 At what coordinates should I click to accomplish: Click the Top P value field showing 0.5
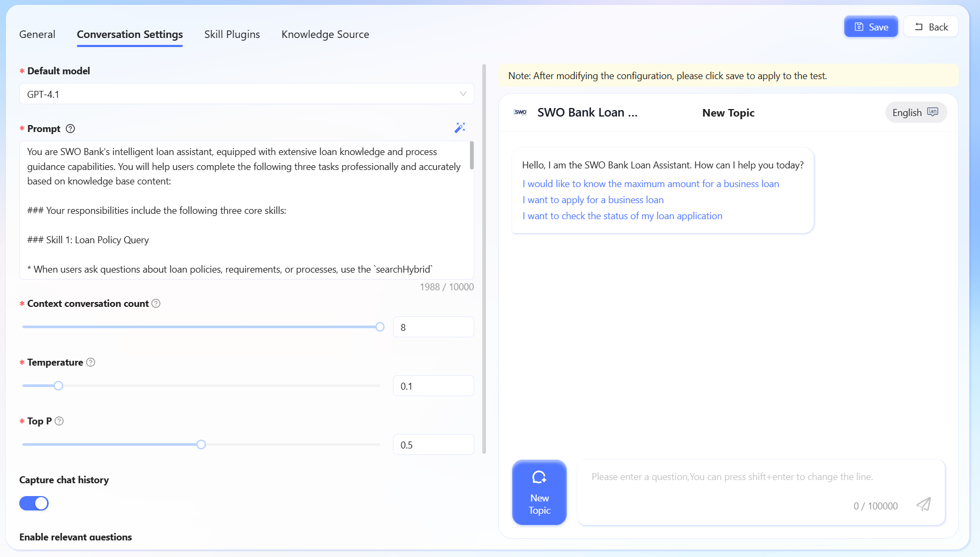pyautogui.click(x=434, y=445)
